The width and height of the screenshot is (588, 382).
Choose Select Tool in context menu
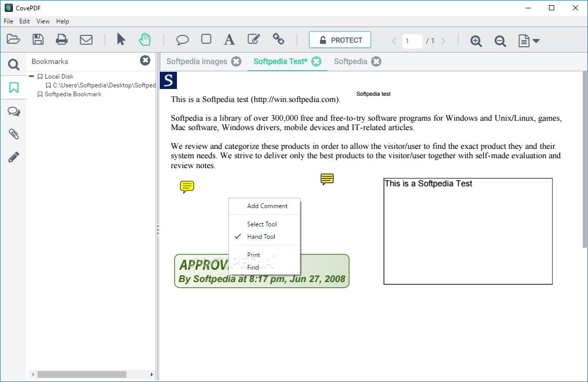point(264,224)
